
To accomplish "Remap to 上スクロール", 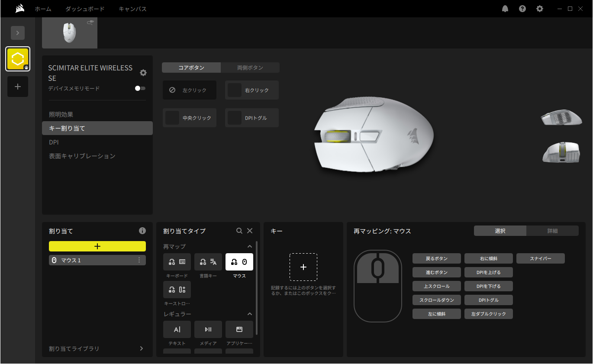I will [x=437, y=286].
